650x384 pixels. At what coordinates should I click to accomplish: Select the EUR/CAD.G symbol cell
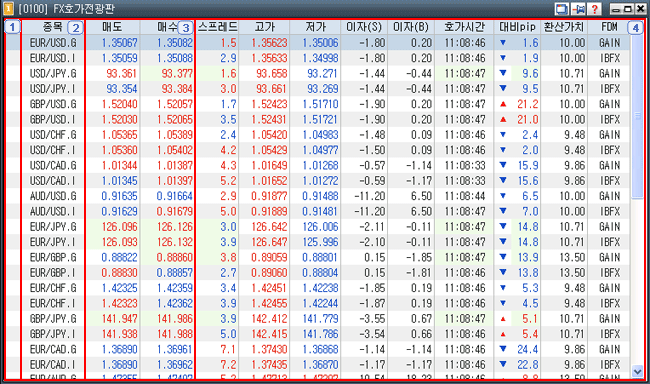point(53,350)
